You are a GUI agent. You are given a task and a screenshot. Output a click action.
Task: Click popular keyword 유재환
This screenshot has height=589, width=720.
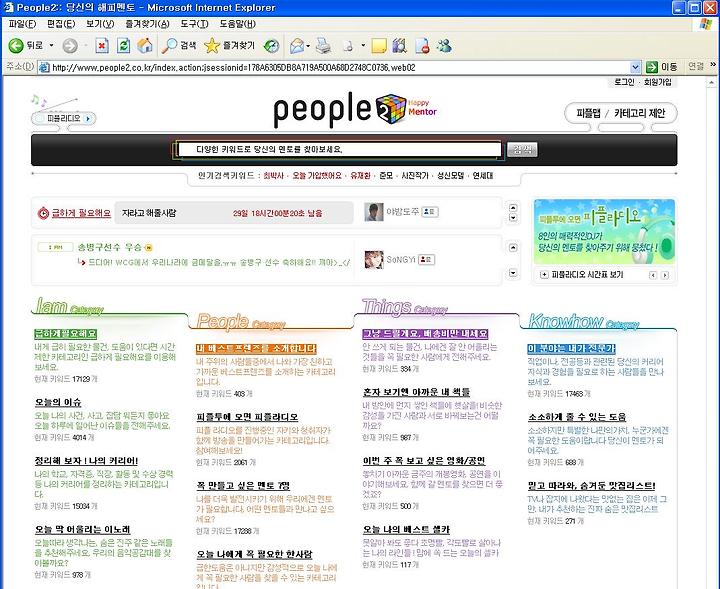360,175
